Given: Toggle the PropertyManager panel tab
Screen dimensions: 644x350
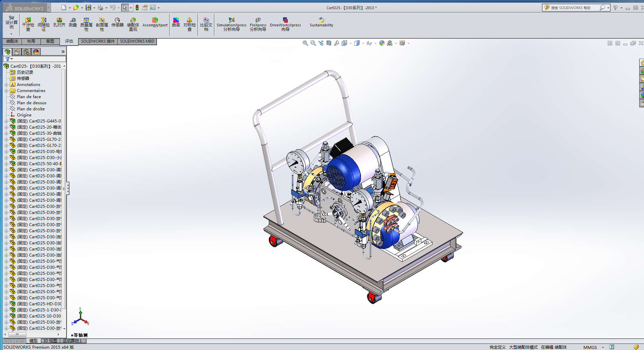Looking at the screenshot, I should [17, 52].
